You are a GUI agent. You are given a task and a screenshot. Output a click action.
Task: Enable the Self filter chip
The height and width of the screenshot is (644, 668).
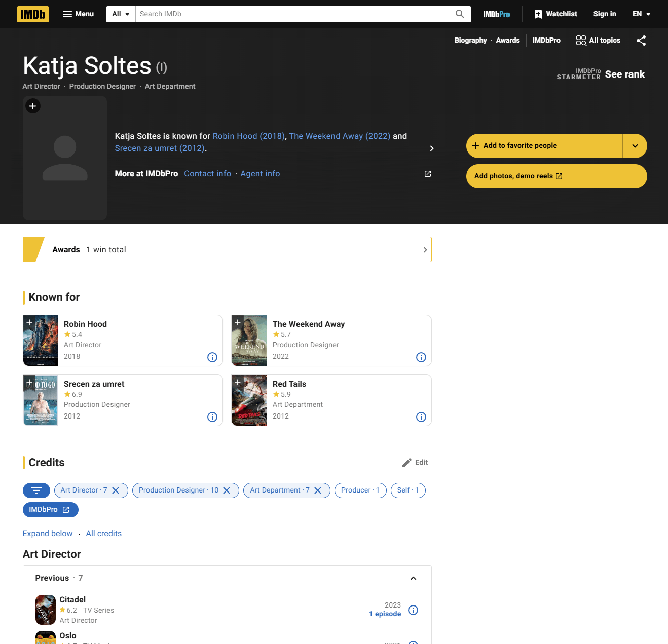[x=408, y=490]
